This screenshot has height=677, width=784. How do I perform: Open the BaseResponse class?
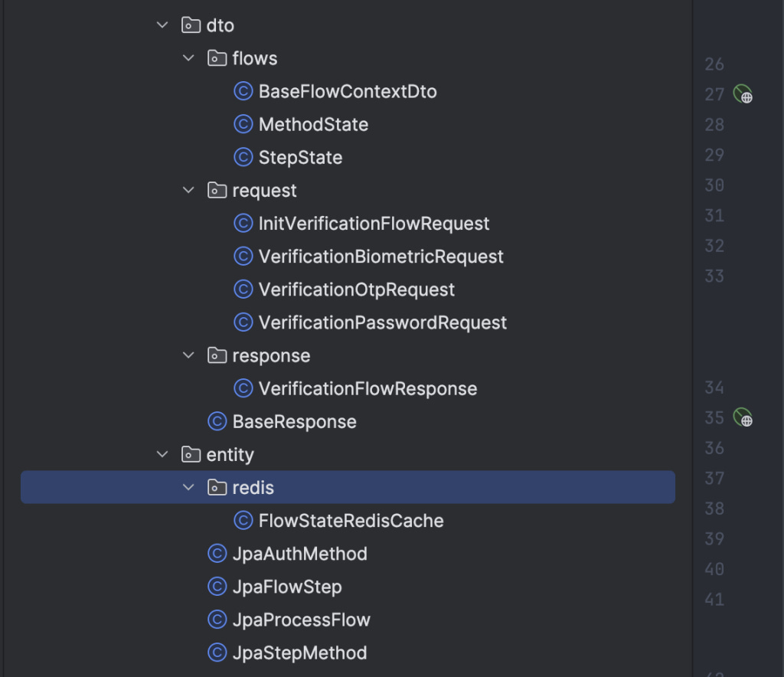point(295,421)
